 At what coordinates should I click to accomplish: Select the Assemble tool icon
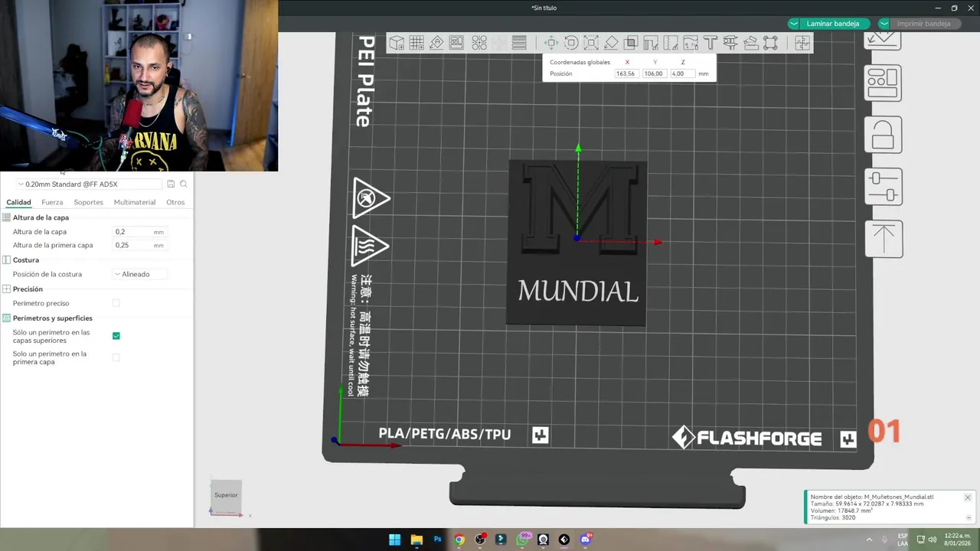750,43
